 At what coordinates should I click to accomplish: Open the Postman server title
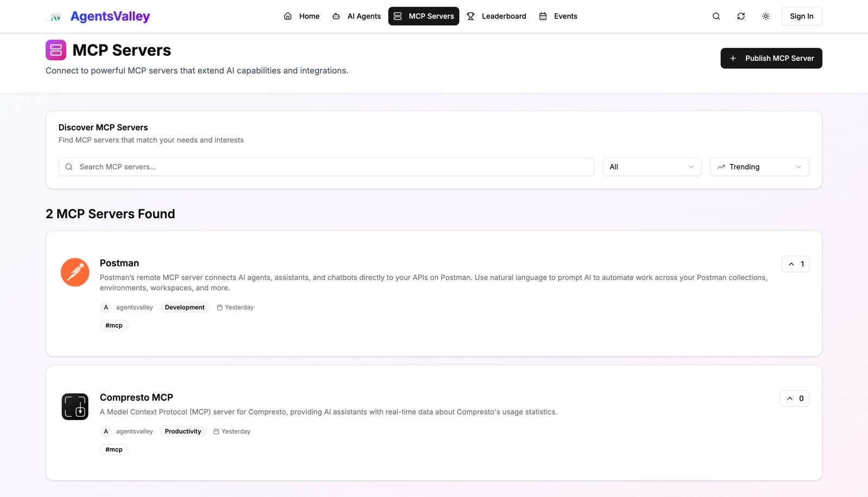click(119, 263)
